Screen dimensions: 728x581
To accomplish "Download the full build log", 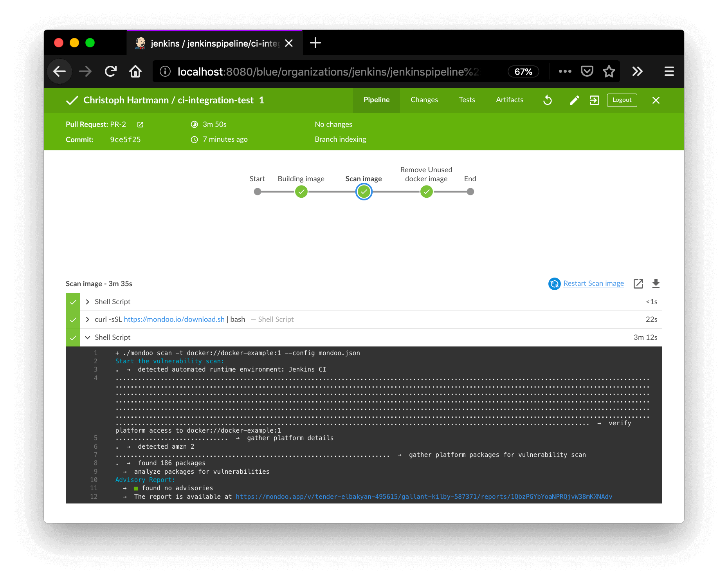I will 656,283.
